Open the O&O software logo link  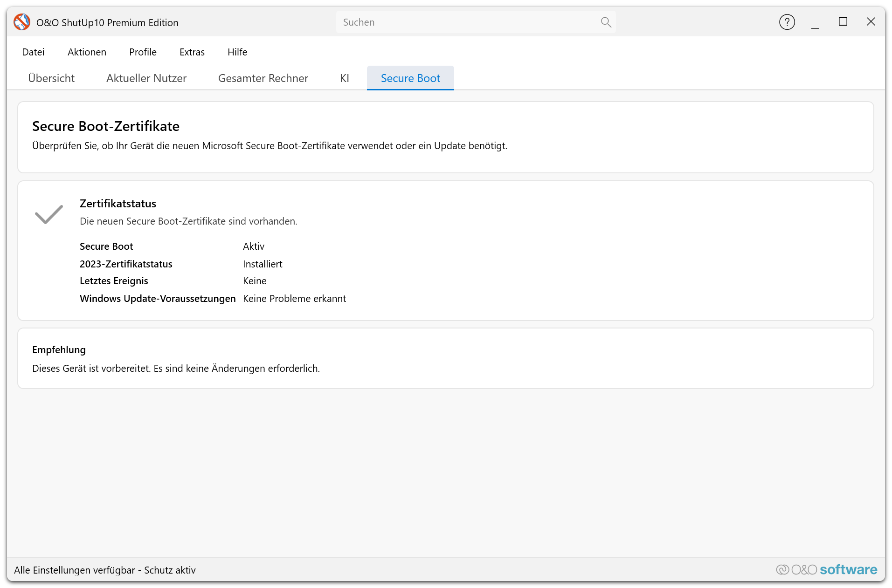[x=826, y=569]
